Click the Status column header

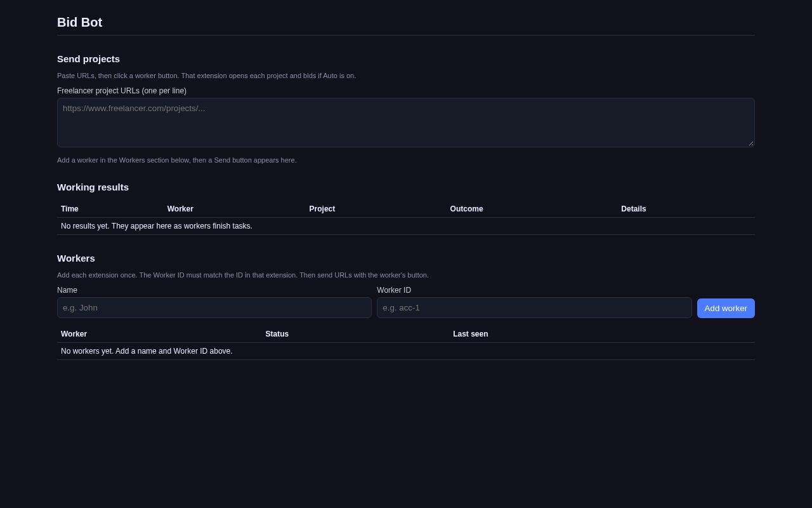pos(277,334)
